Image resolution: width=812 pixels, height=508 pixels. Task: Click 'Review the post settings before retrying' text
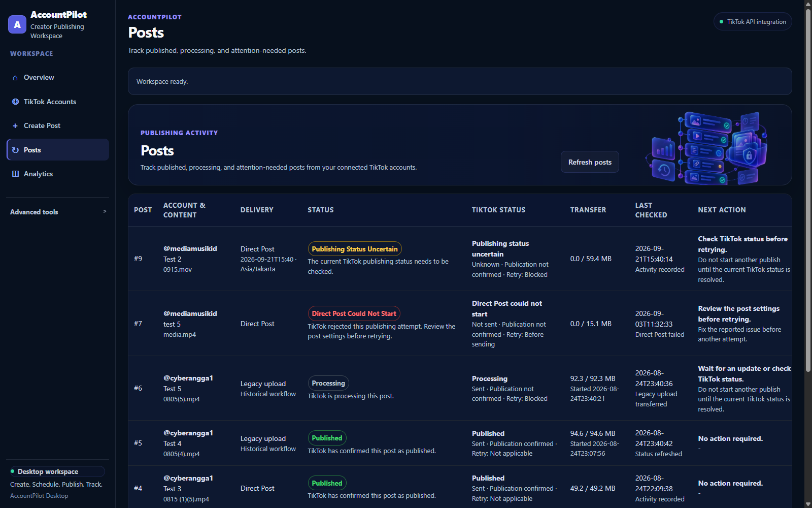pos(738,313)
